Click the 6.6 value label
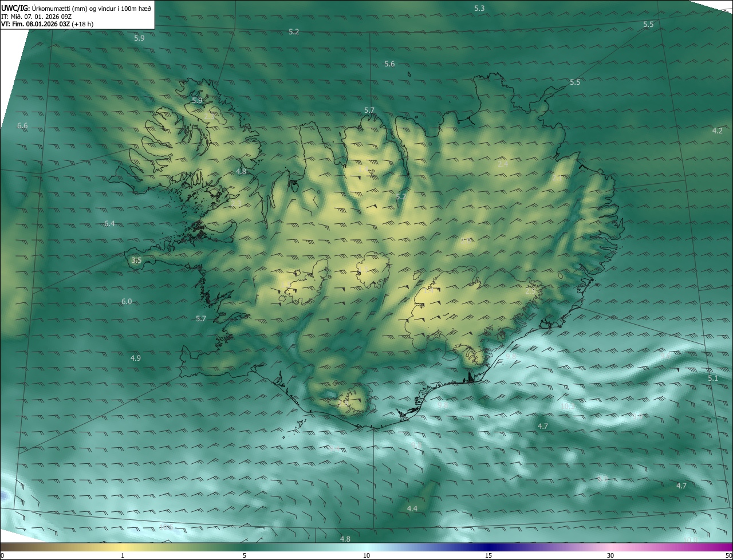 [22, 125]
